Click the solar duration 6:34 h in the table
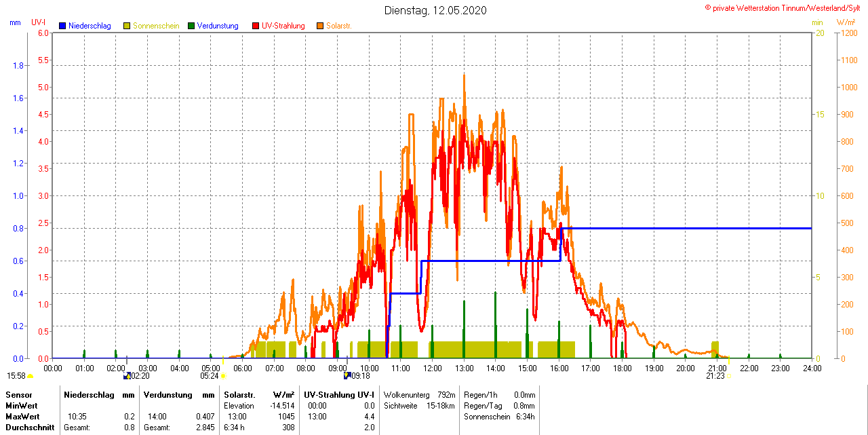 [235, 428]
